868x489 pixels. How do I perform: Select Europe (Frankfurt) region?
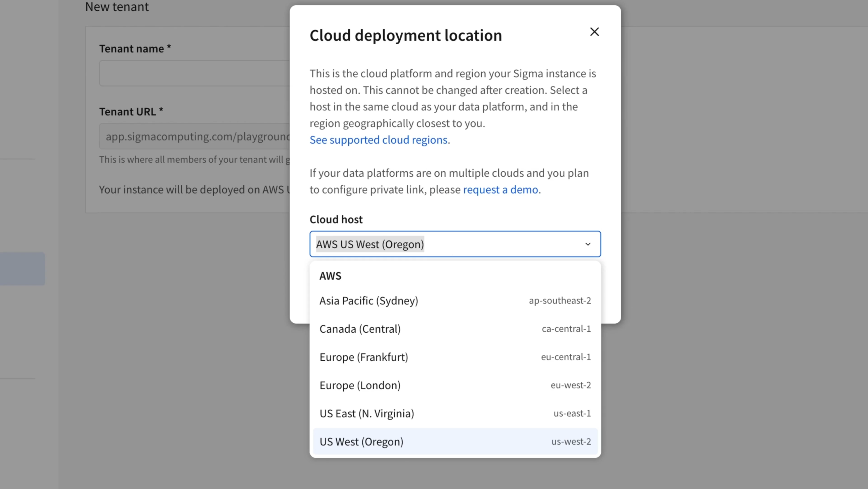point(364,357)
